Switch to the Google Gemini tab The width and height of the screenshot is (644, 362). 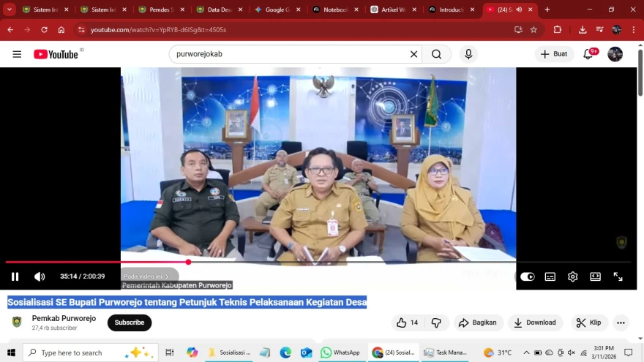[x=274, y=10]
